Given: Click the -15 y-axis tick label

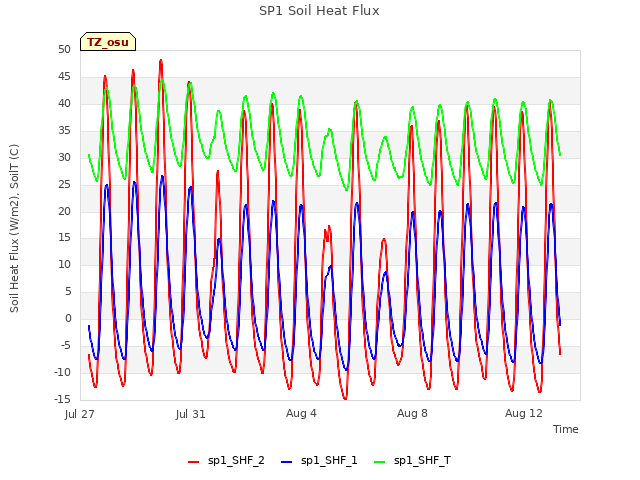Looking at the screenshot, I should pos(62,399).
